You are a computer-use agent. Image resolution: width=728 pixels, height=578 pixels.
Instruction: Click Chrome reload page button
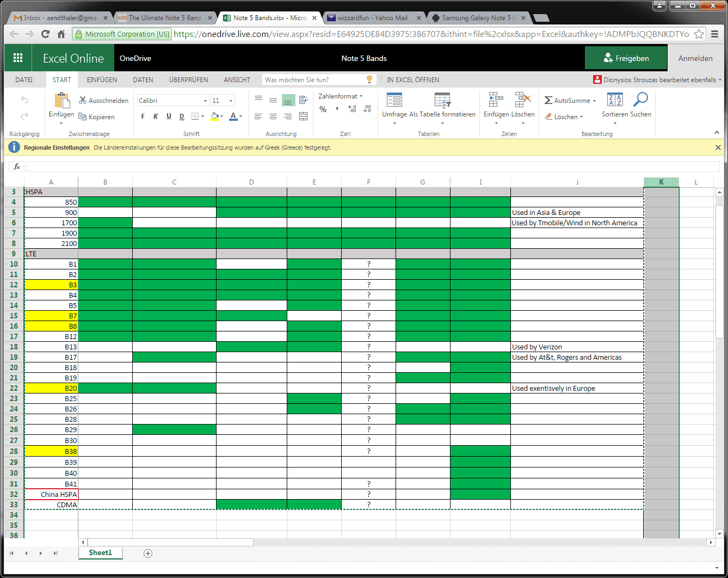click(x=46, y=34)
